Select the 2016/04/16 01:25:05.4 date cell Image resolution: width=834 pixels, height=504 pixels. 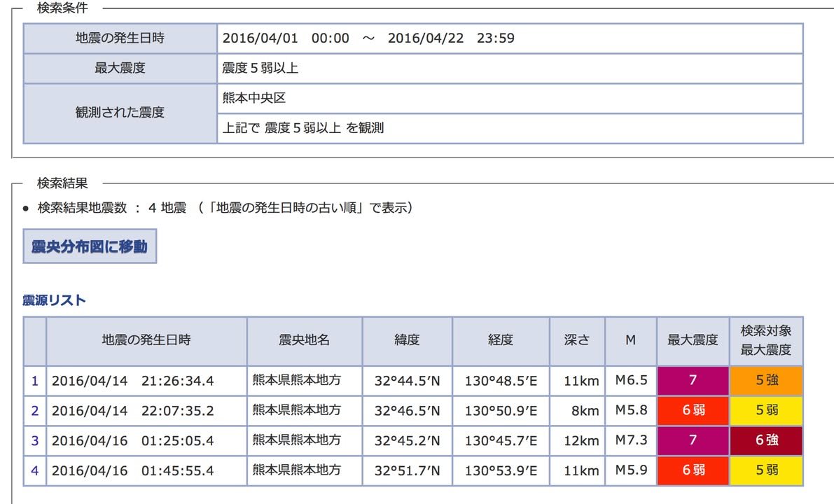(x=146, y=441)
